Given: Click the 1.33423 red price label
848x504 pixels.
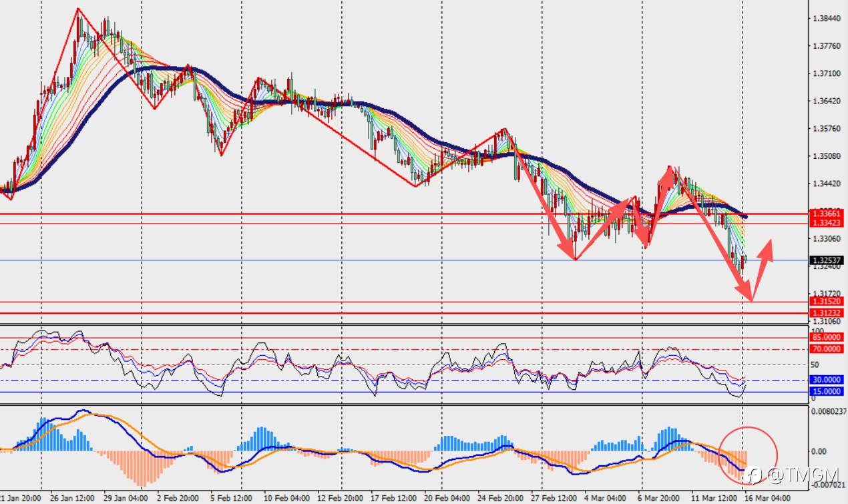Looking at the screenshot, I should [828, 223].
